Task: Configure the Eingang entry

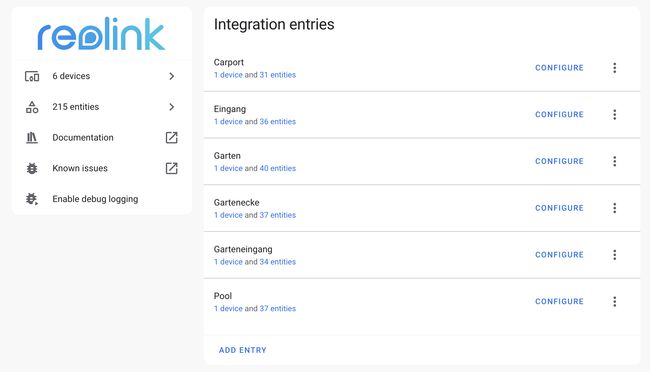Action: (559, 114)
